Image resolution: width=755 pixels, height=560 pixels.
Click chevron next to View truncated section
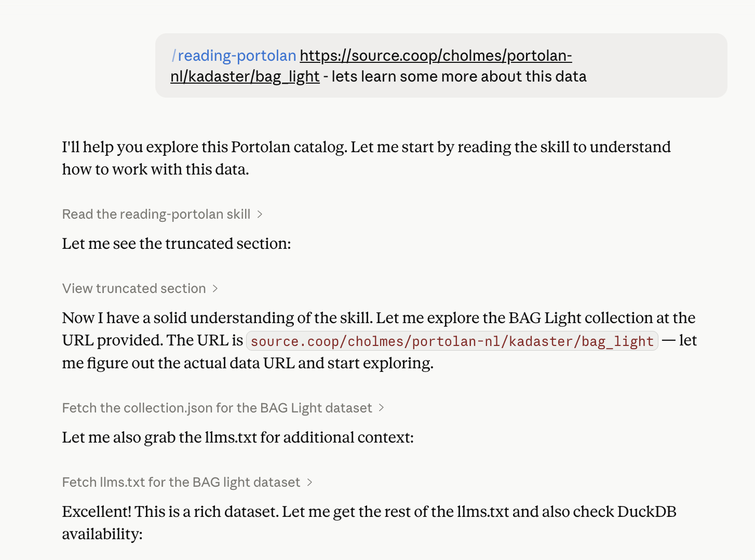click(215, 289)
